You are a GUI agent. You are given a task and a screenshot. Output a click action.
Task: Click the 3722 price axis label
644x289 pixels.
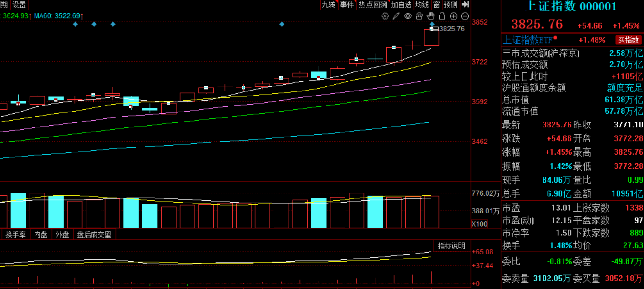click(x=480, y=61)
